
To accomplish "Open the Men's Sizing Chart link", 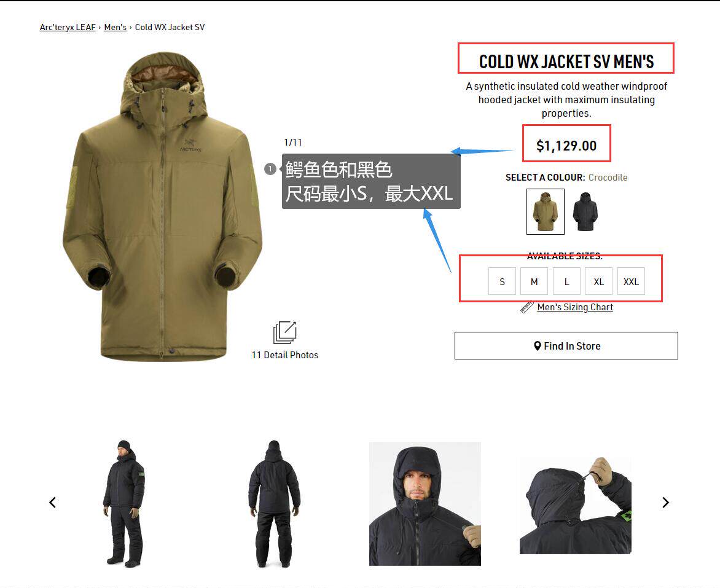I will tap(575, 307).
